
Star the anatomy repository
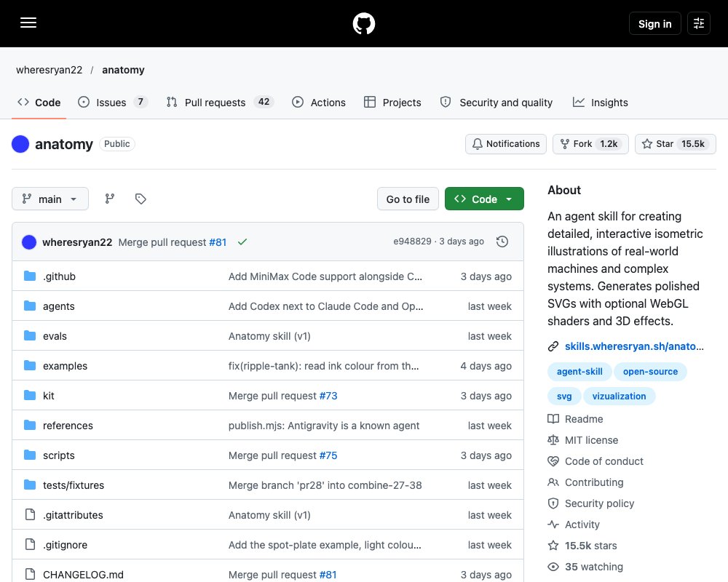pos(675,144)
